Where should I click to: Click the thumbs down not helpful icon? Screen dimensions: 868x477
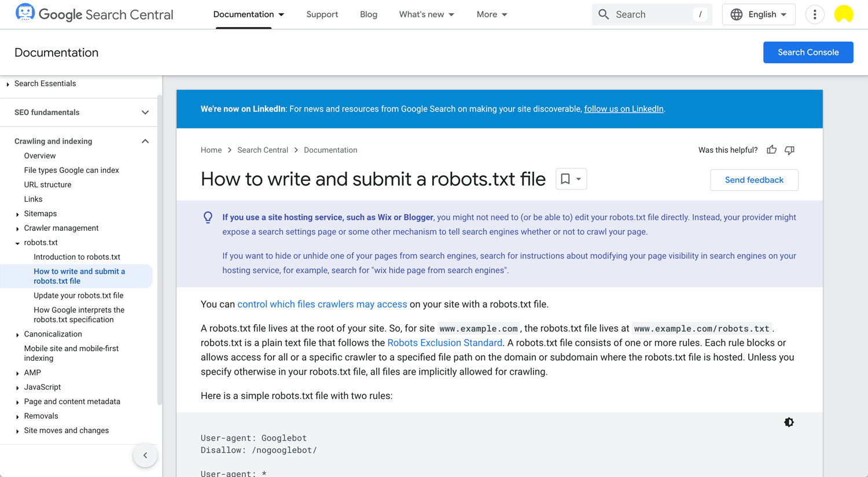pyautogui.click(x=789, y=150)
